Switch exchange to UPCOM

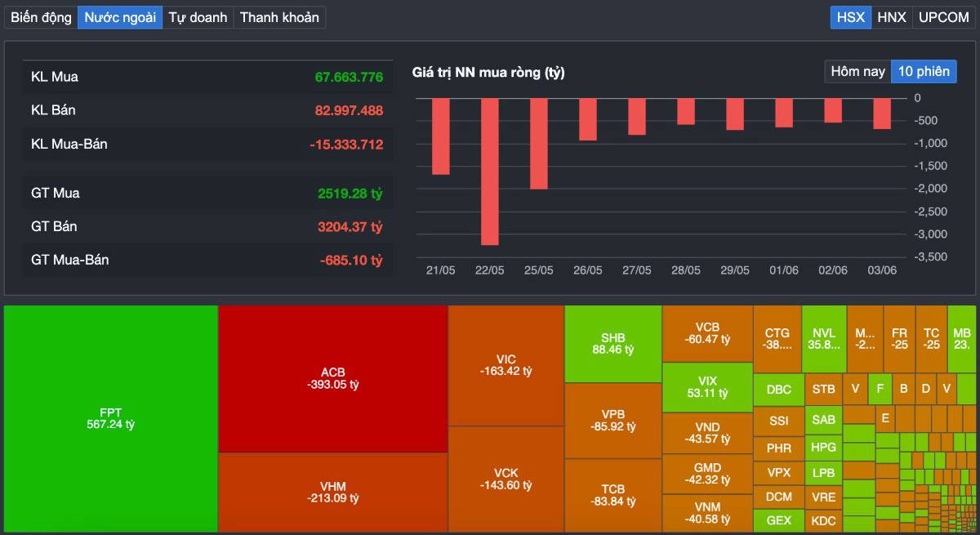point(944,17)
